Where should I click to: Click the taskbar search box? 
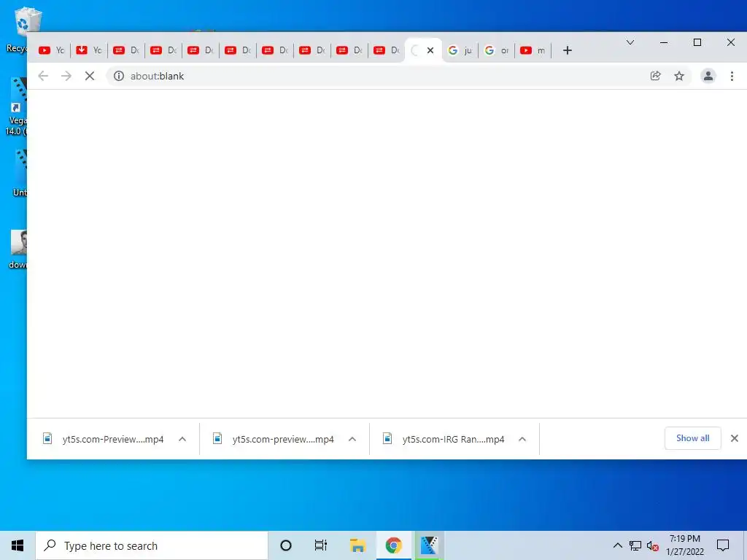coord(152,545)
